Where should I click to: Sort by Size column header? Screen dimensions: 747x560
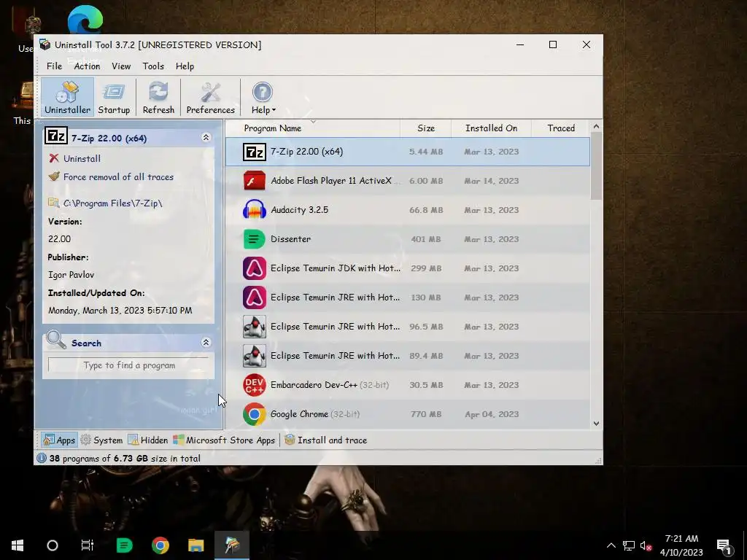[x=426, y=128]
